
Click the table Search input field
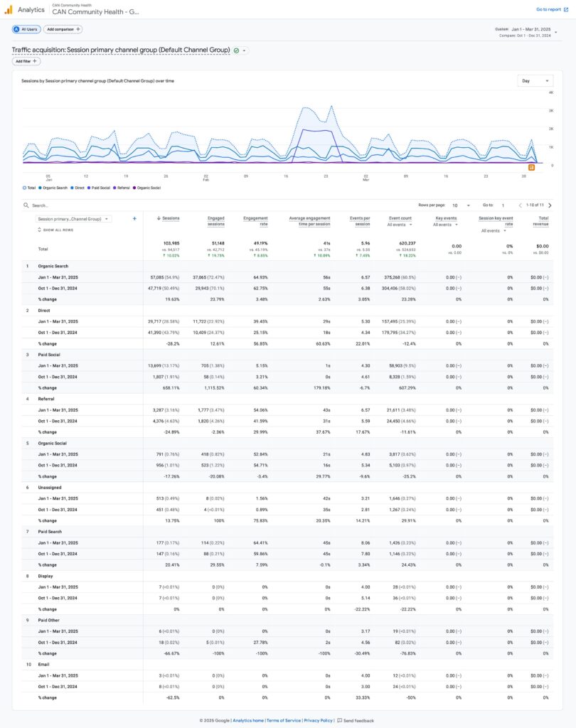(71, 205)
